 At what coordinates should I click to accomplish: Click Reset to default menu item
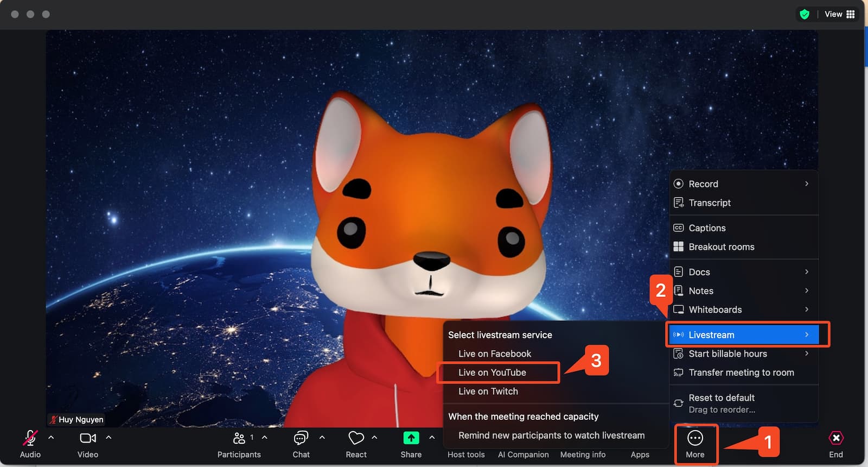click(744, 403)
